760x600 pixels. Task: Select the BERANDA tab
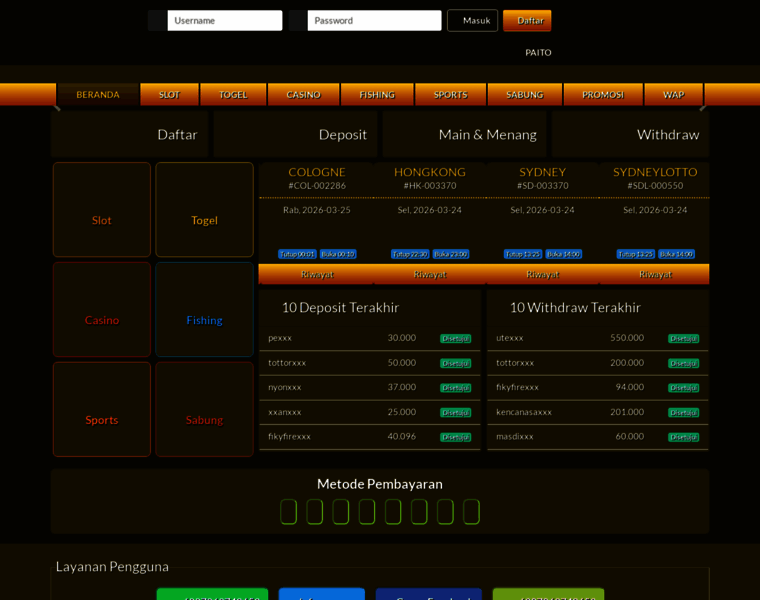[x=98, y=94]
